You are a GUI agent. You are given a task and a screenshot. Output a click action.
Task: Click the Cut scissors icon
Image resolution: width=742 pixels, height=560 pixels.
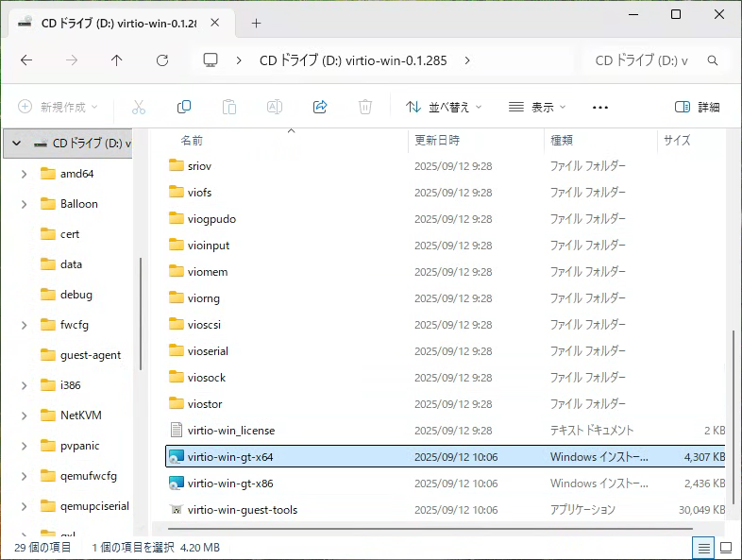click(139, 107)
